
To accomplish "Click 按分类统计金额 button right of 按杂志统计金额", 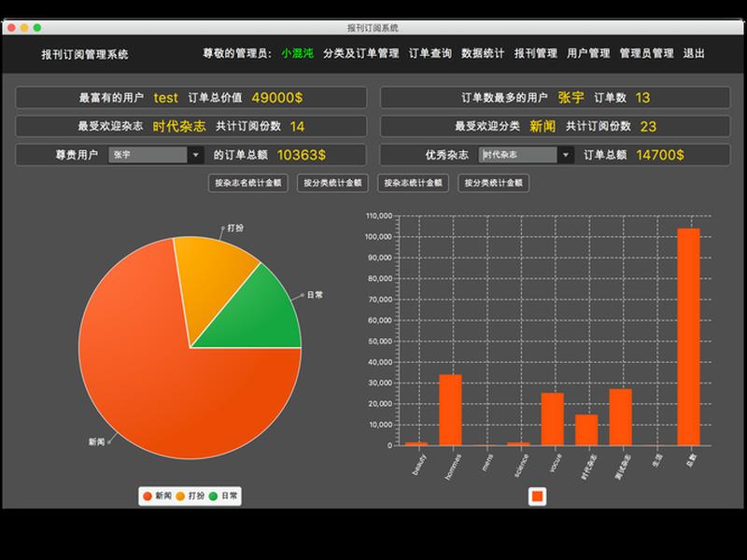I will 494,183.
